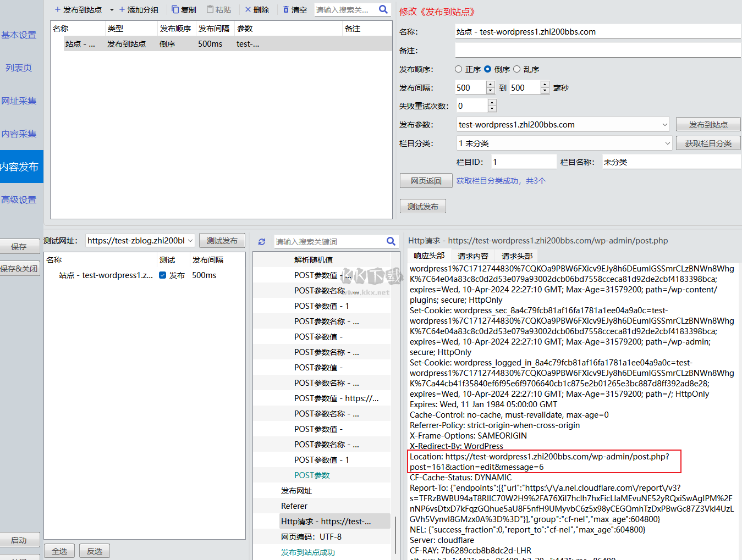Viewport: 742px width, 560px height.
Task: Toggle the 发布 checkbox for test-wordpress1 site
Action: tap(163, 275)
